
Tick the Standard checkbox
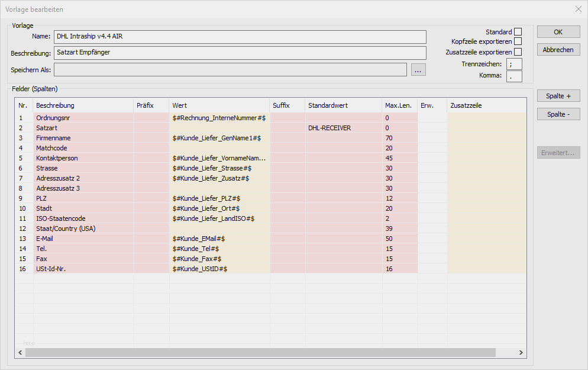[x=518, y=32]
